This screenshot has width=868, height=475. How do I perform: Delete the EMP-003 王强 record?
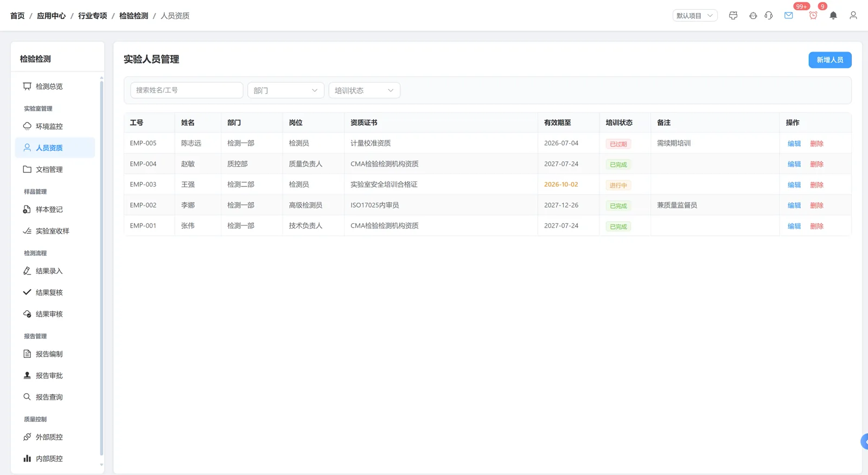coord(817,185)
